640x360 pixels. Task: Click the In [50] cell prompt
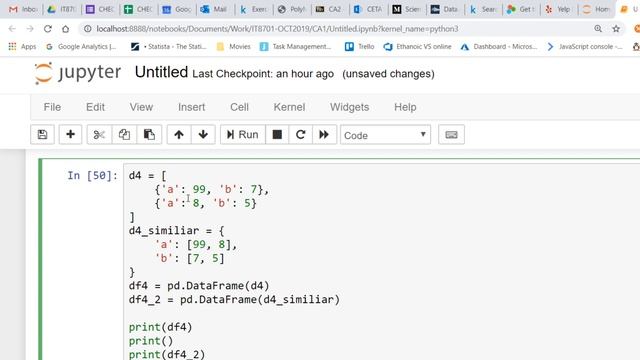point(92,176)
